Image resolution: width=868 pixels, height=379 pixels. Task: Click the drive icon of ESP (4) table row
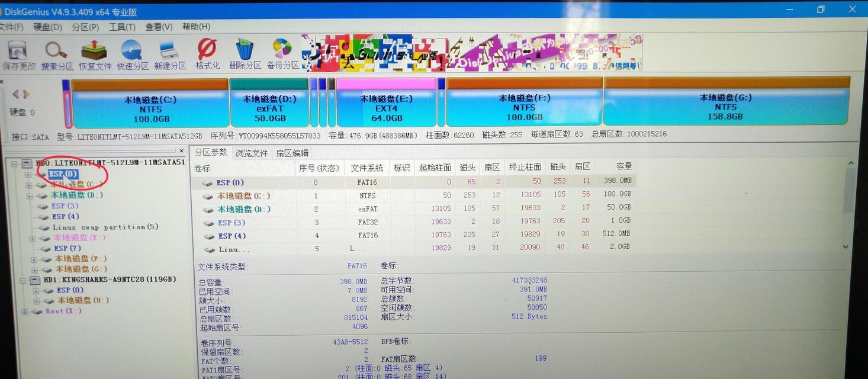(x=209, y=236)
